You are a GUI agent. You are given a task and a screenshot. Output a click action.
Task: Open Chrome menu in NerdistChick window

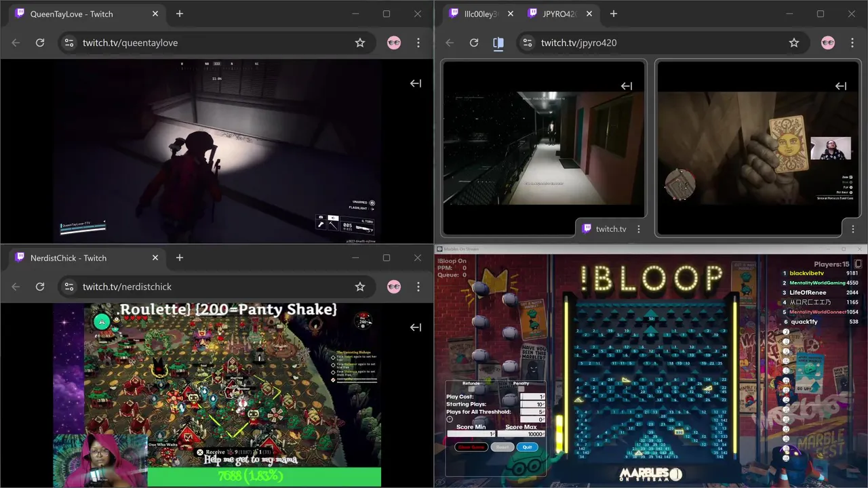coord(418,287)
